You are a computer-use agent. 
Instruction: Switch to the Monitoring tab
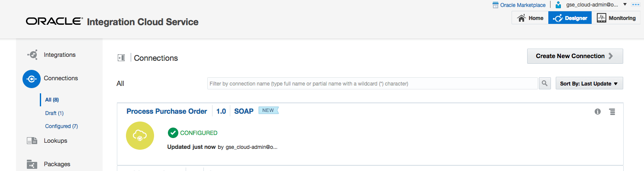coord(617,18)
